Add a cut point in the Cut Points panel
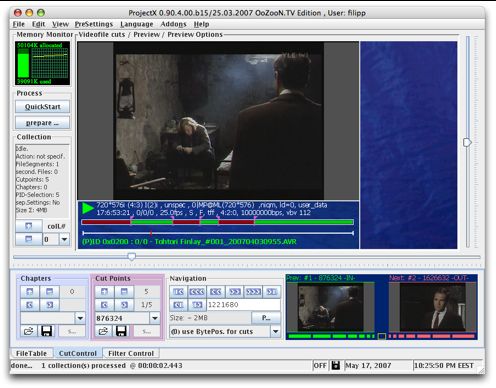 105,292
